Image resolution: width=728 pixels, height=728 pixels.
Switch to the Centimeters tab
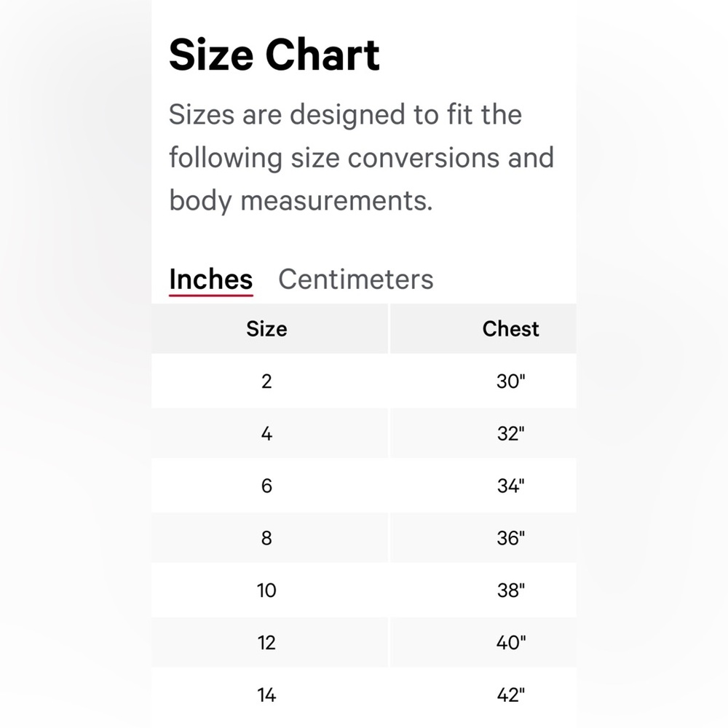point(356,279)
